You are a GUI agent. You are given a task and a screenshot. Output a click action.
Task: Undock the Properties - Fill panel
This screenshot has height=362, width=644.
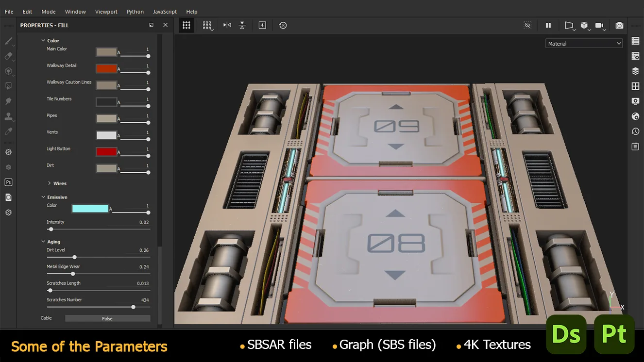pyautogui.click(x=152, y=25)
